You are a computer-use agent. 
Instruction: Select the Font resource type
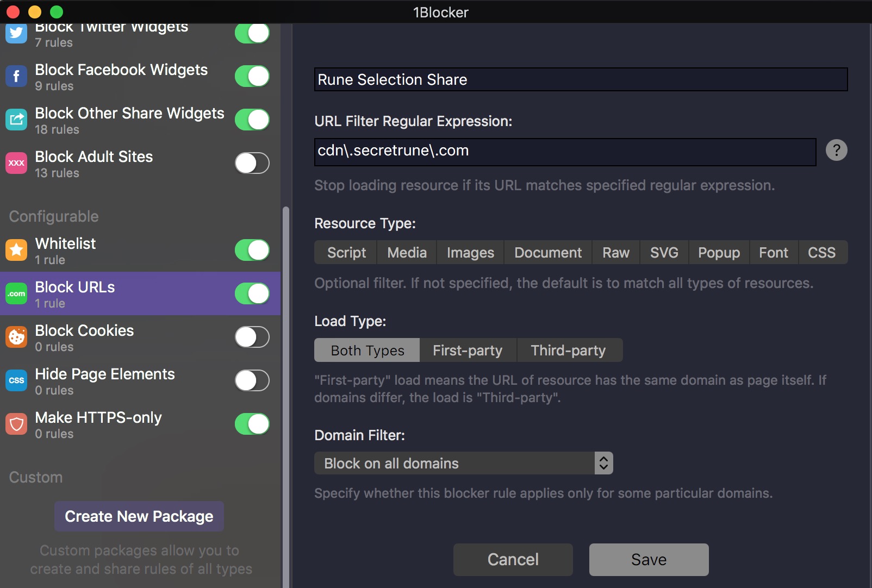(x=774, y=252)
